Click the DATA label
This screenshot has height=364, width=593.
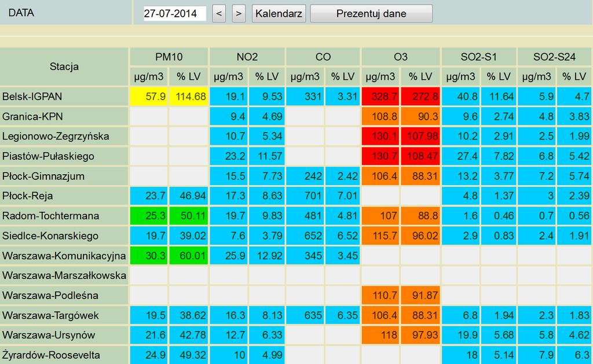click(21, 13)
